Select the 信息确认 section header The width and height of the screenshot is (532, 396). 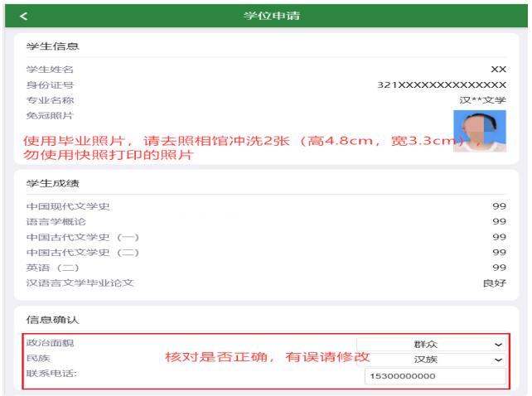(47, 319)
